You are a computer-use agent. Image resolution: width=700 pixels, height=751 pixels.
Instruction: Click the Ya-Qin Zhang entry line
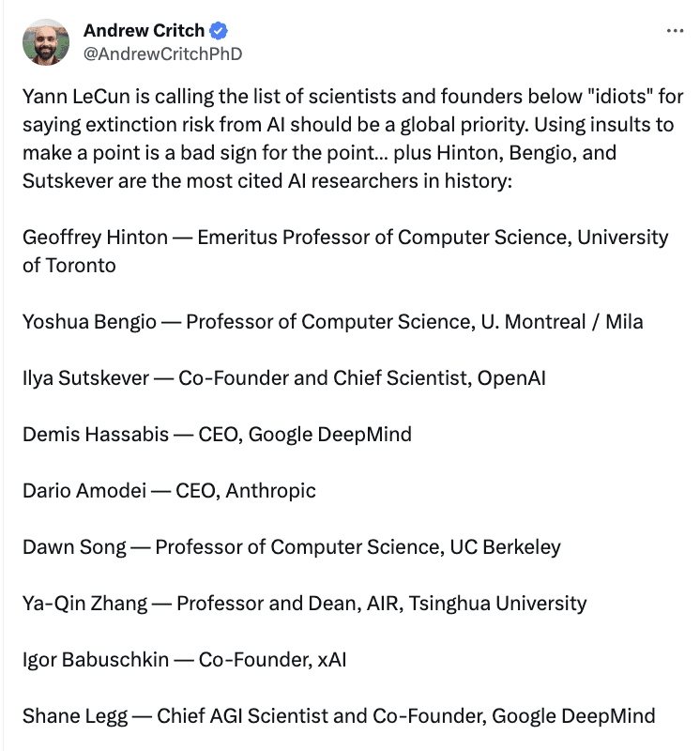point(305,604)
